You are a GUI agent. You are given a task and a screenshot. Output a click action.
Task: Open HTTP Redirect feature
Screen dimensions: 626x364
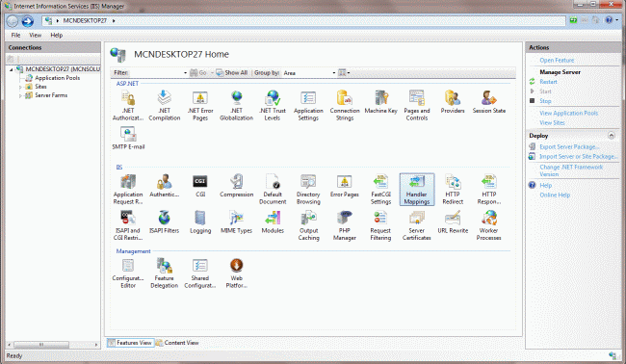click(x=453, y=189)
